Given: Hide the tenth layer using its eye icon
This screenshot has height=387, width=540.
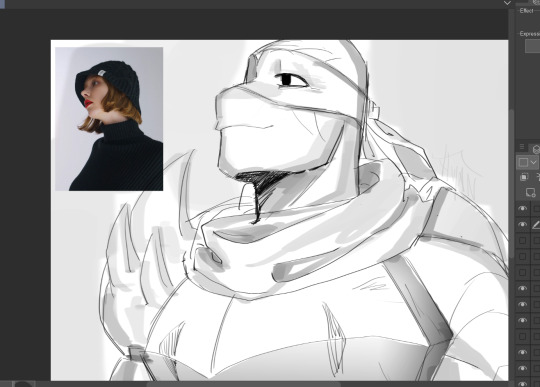Looking at the screenshot, I should (x=522, y=352).
